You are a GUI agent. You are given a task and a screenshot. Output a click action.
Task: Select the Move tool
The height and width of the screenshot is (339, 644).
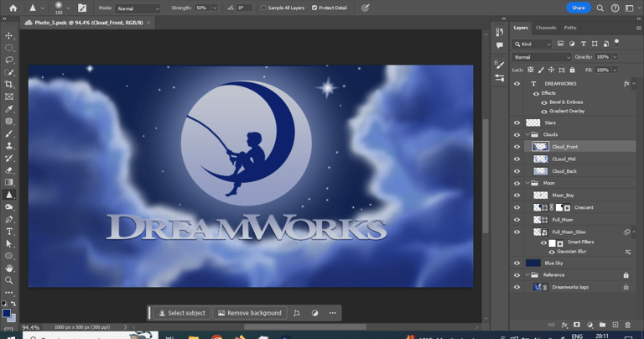[x=8, y=36]
